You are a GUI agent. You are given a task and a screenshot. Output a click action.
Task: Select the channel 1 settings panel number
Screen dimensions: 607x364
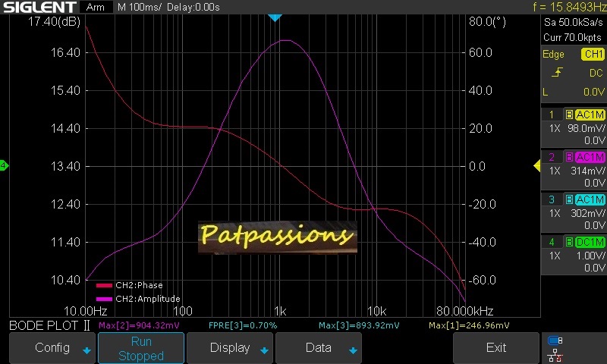pos(552,115)
